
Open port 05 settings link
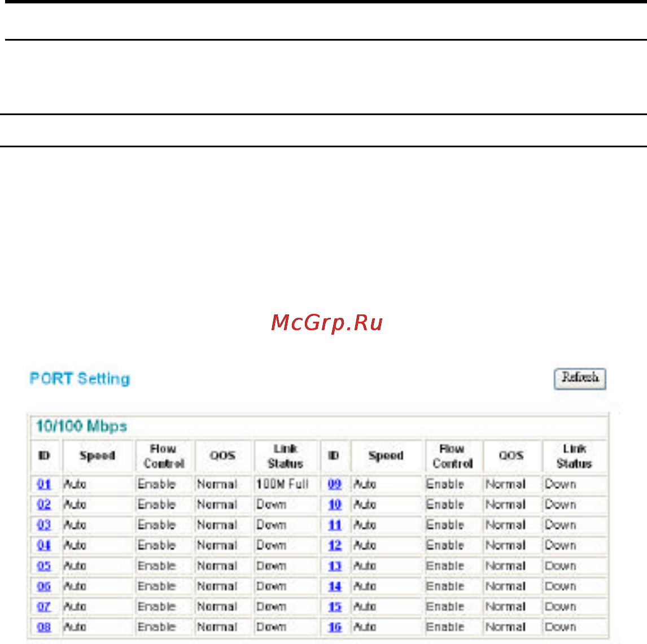(x=43, y=566)
